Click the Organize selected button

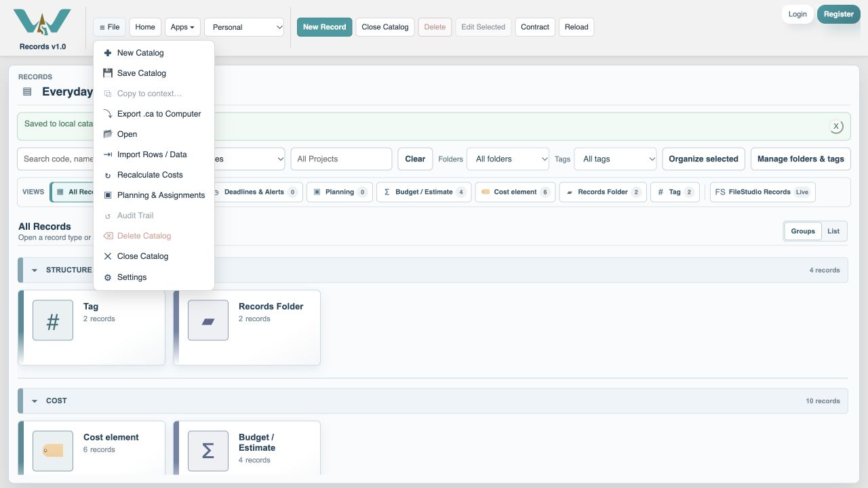703,159
